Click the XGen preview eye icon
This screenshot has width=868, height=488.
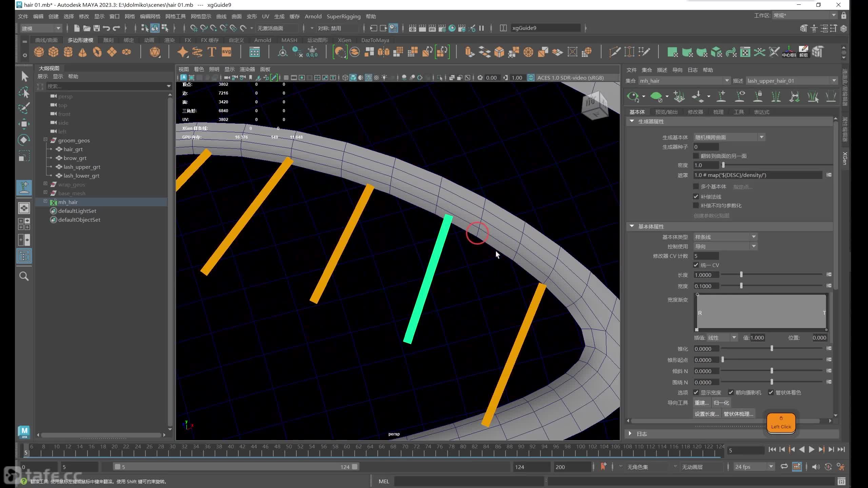[x=633, y=97]
